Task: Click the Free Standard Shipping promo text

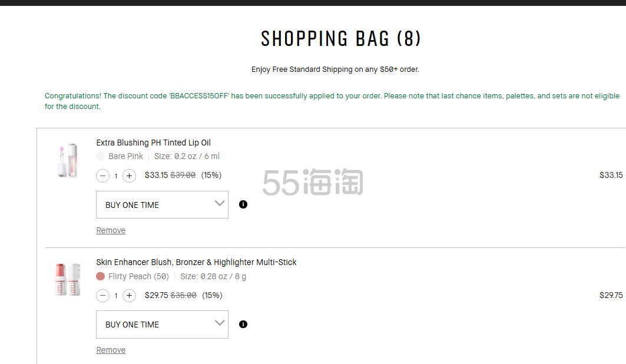Action: [x=335, y=70]
